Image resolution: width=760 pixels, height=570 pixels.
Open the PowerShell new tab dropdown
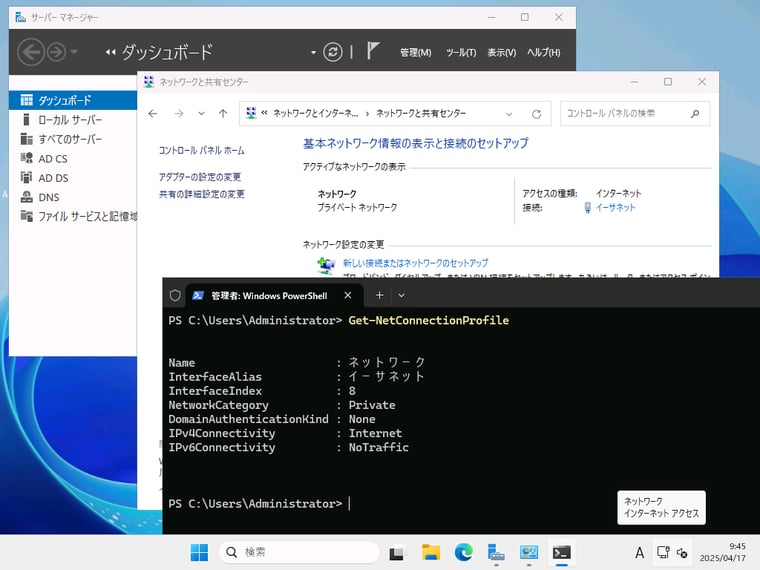click(402, 295)
